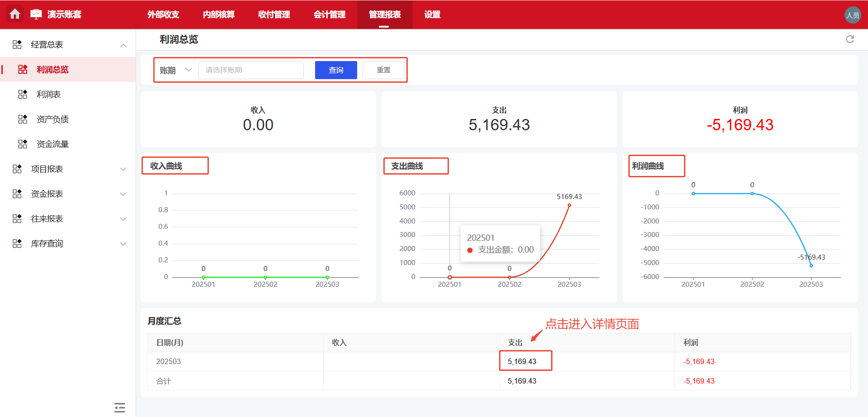
Task: Click the 资产负债 sidebar icon
Action: [x=22, y=119]
